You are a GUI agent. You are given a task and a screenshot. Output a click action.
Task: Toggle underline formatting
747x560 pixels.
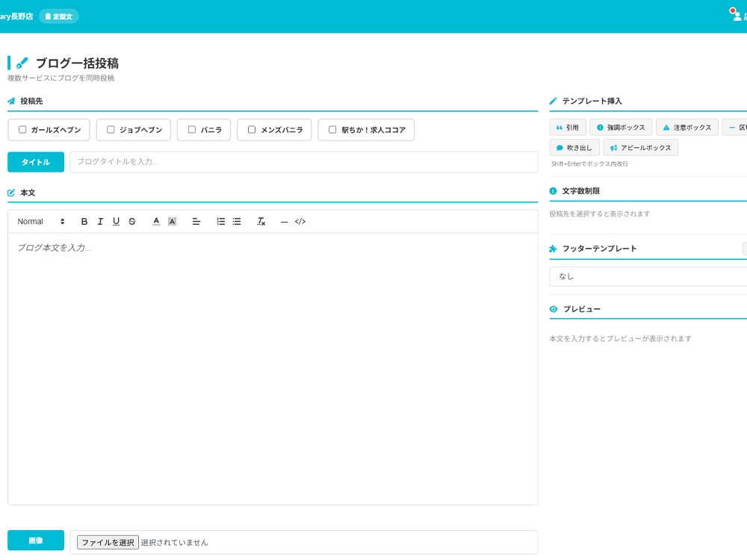[116, 222]
